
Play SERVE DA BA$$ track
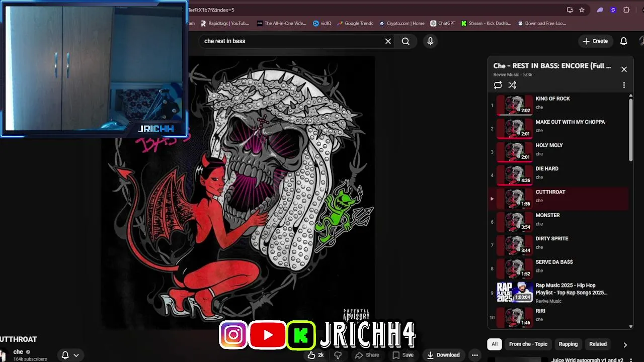coord(558,269)
